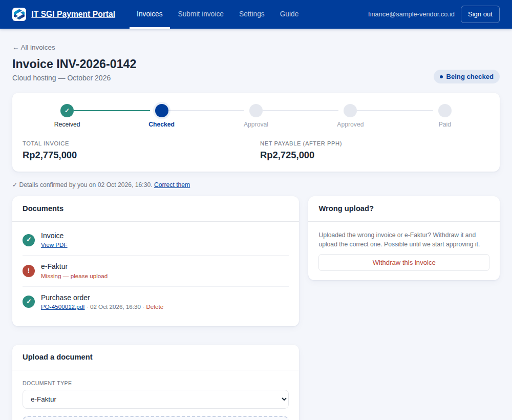Click the Sign out button

[x=480, y=14]
